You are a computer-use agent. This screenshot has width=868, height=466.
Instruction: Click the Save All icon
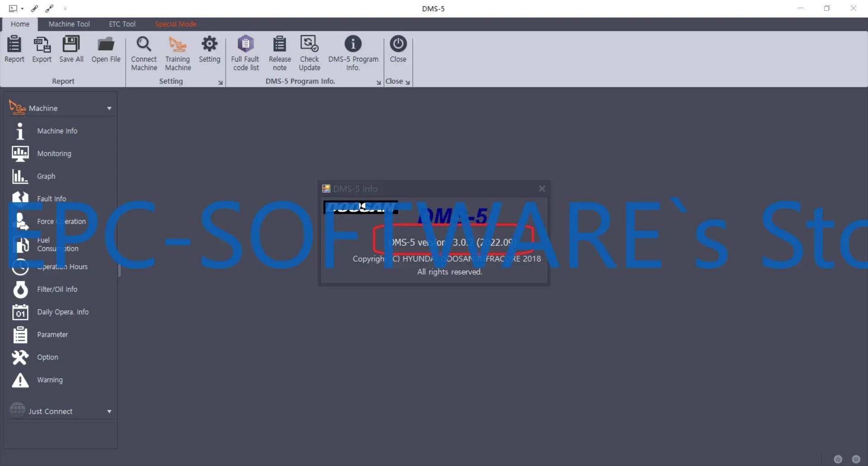point(71,50)
